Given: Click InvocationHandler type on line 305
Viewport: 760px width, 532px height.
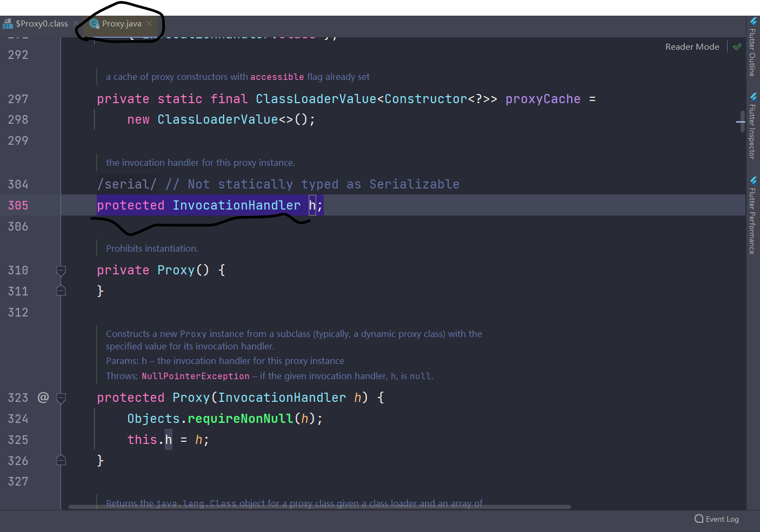Looking at the screenshot, I should (236, 205).
